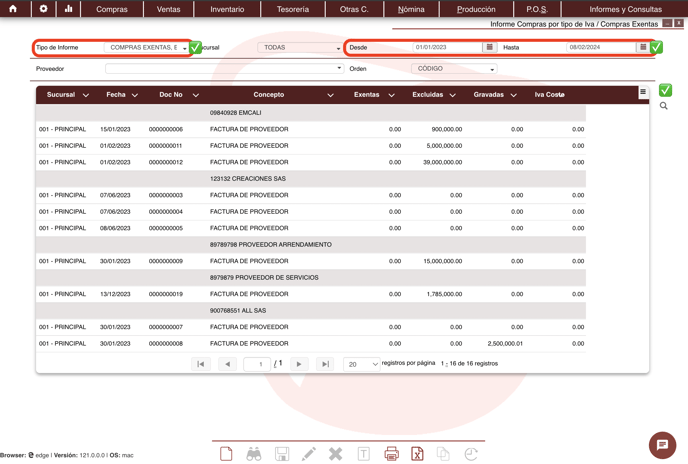The image size is (688, 464).
Task: Click the magnifier search icon beside table
Action: 664,106
